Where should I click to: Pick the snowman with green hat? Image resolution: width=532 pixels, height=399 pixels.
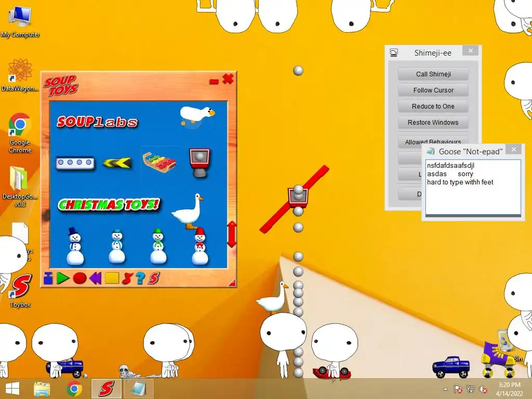[x=158, y=247]
